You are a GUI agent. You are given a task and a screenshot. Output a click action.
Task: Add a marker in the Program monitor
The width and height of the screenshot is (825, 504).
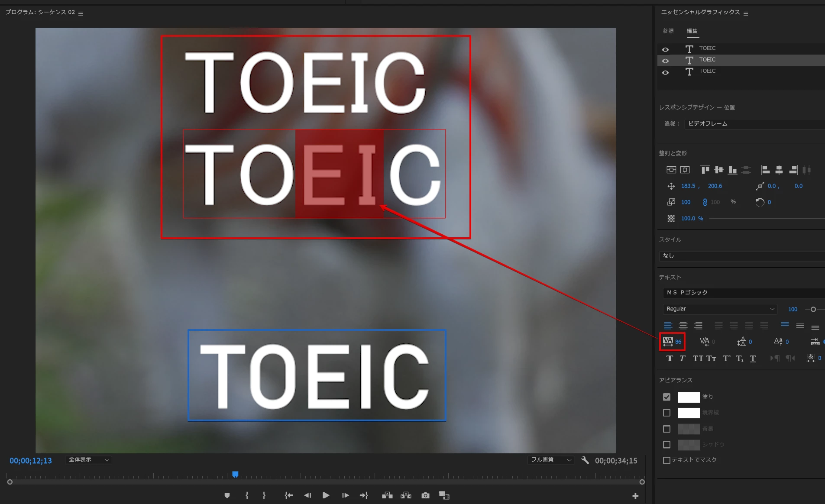[227, 495]
